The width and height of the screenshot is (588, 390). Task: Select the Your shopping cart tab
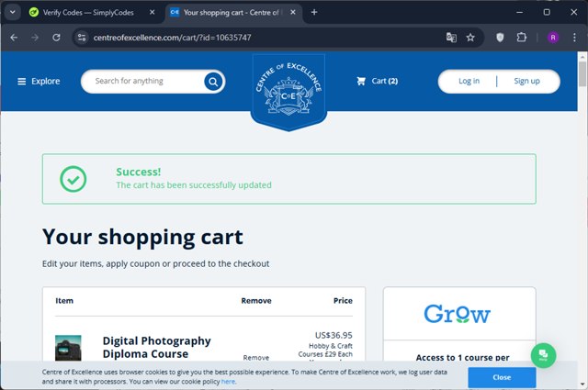(233, 12)
